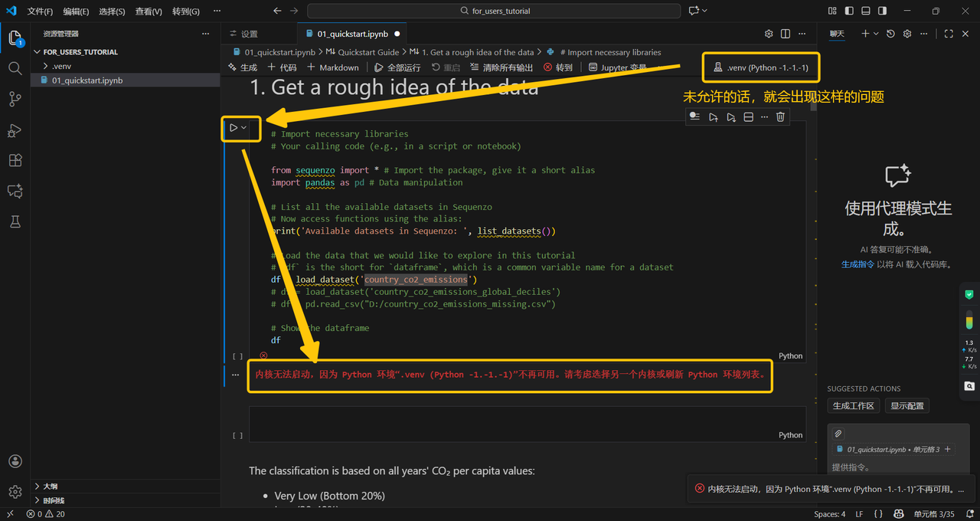The image size is (980, 521).
Task: Expand the .venv folder in explorer
Action: pyautogui.click(x=60, y=67)
